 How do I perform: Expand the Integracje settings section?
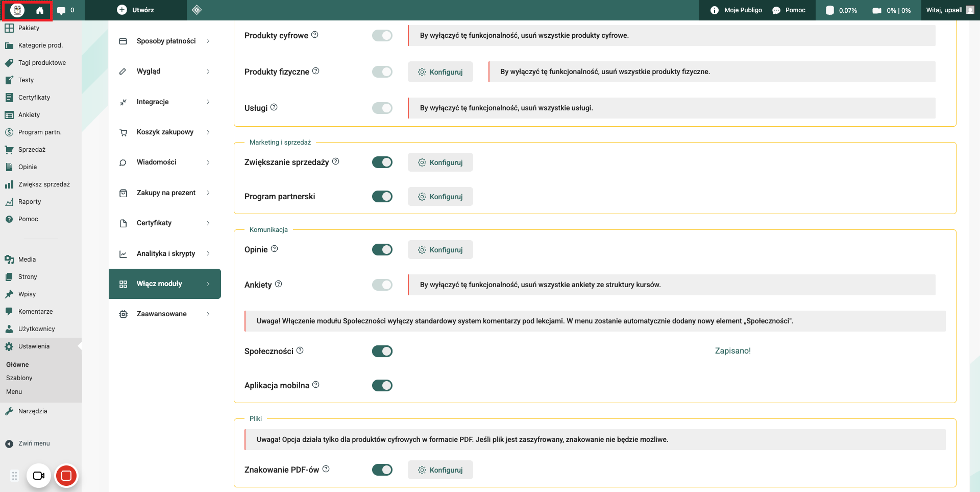(165, 102)
